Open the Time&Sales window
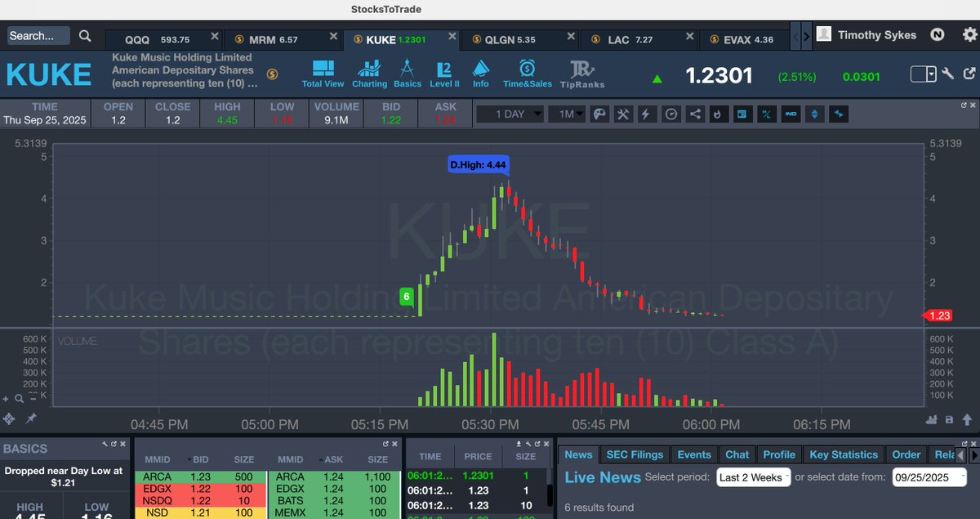This screenshot has width=980, height=519. (x=528, y=73)
